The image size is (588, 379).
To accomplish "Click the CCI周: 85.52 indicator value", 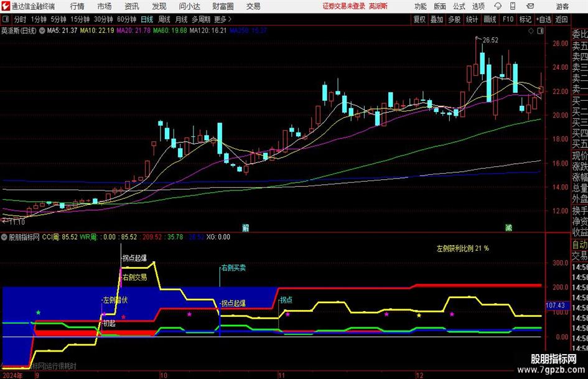I will tap(60, 237).
